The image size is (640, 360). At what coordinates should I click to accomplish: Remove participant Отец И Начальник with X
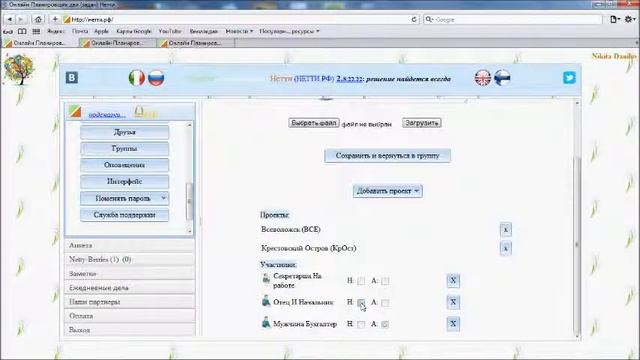(x=453, y=302)
